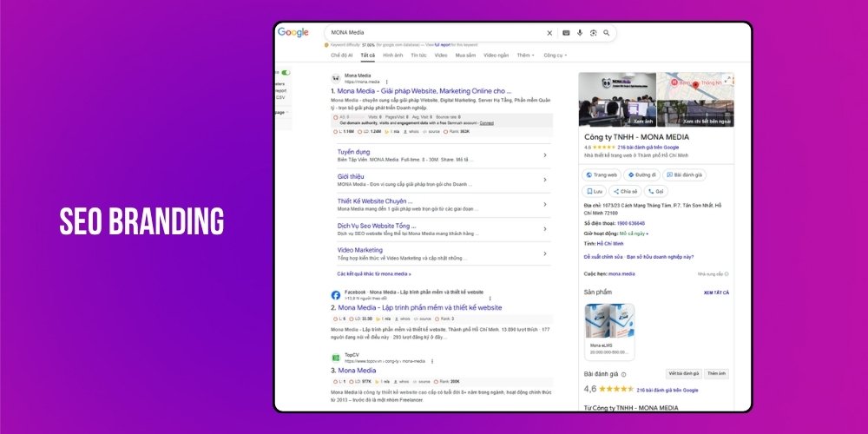This screenshot has height=434, width=868.
Task: Click Bạn sở hữu doanh nghiệp này? link
Action: pyautogui.click(x=661, y=257)
